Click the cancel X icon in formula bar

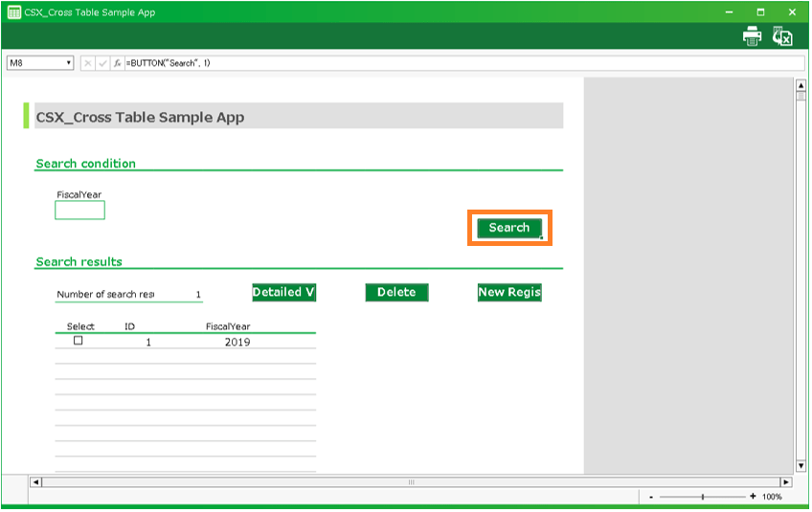click(88, 63)
